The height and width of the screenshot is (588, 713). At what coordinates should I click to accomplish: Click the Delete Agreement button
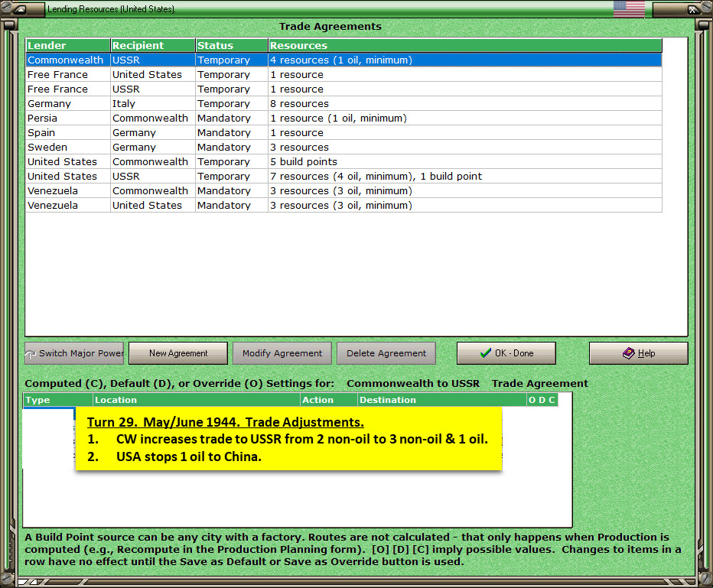386,353
